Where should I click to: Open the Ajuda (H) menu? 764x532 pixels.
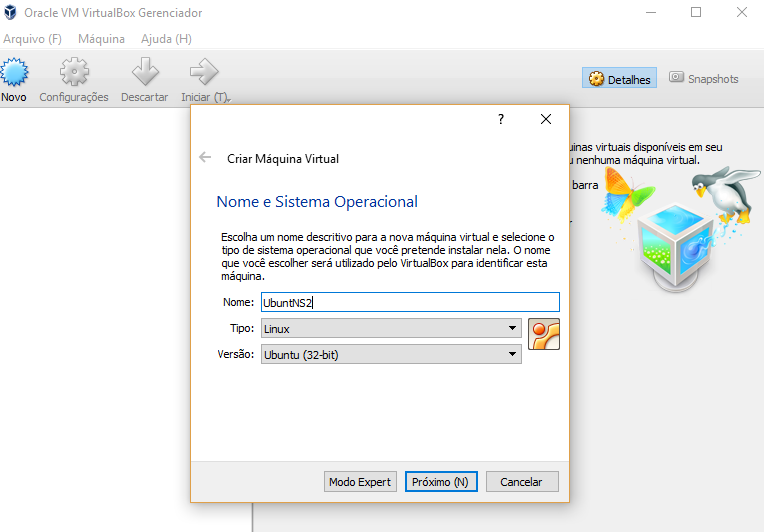pyautogui.click(x=166, y=39)
